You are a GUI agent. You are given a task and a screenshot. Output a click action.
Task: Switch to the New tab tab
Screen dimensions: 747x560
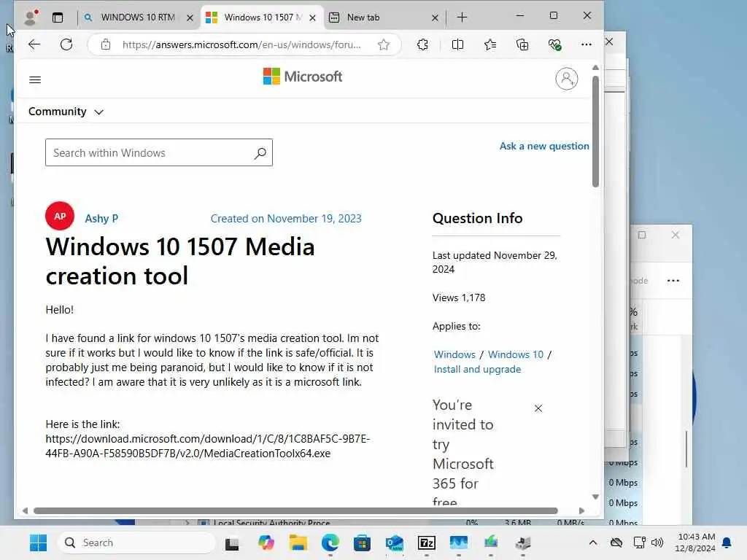pyautogui.click(x=384, y=17)
